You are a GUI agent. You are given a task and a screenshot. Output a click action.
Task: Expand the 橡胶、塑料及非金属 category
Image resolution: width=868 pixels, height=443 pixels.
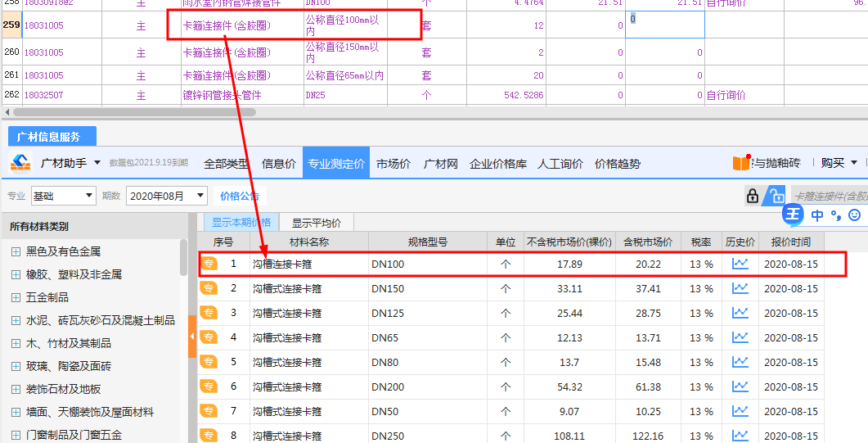pyautogui.click(x=16, y=274)
